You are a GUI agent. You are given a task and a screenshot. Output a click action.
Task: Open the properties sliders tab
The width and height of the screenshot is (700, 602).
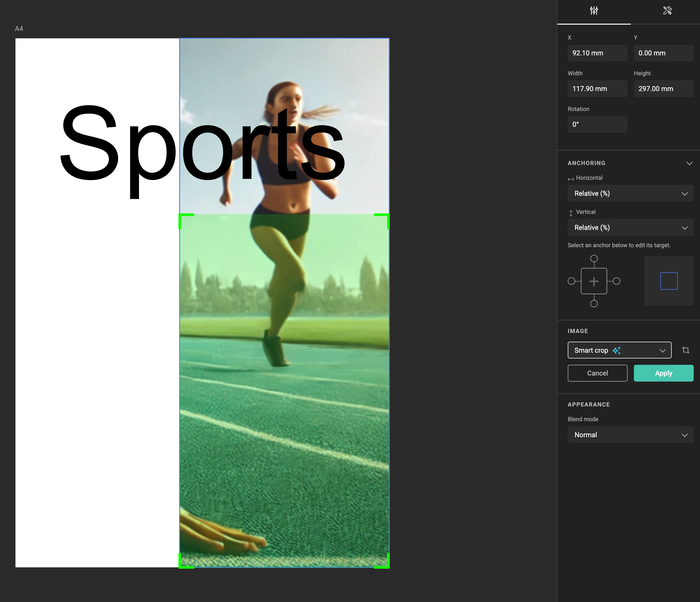(593, 11)
